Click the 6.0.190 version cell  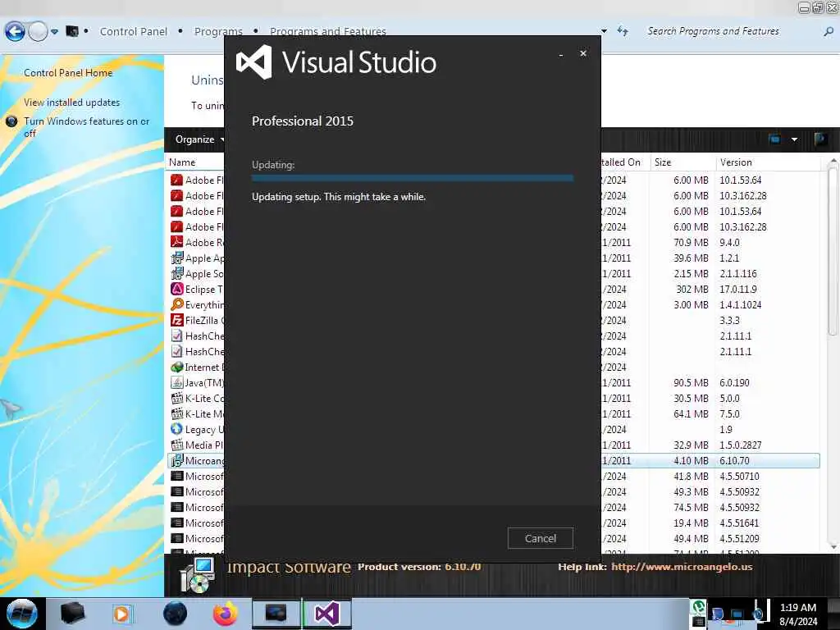tap(734, 383)
